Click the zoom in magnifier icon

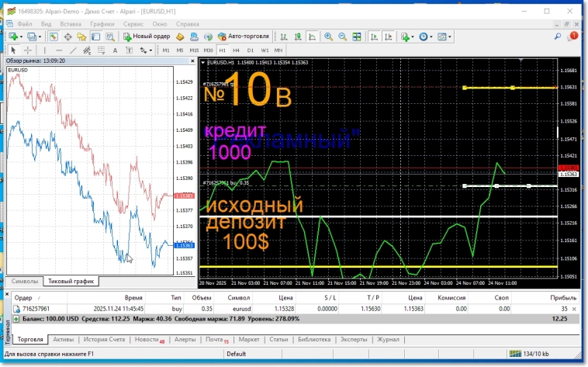coord(329,36)
